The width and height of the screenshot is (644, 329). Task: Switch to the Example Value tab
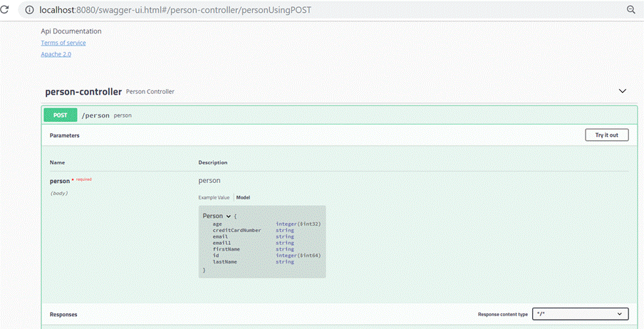(x=214, y=197)
